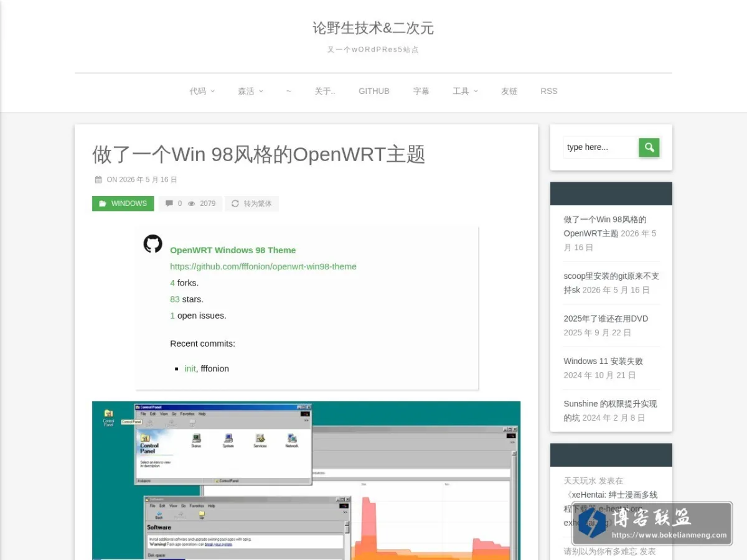Open sidebar post 2025年了谁还在用DVD

606,319
